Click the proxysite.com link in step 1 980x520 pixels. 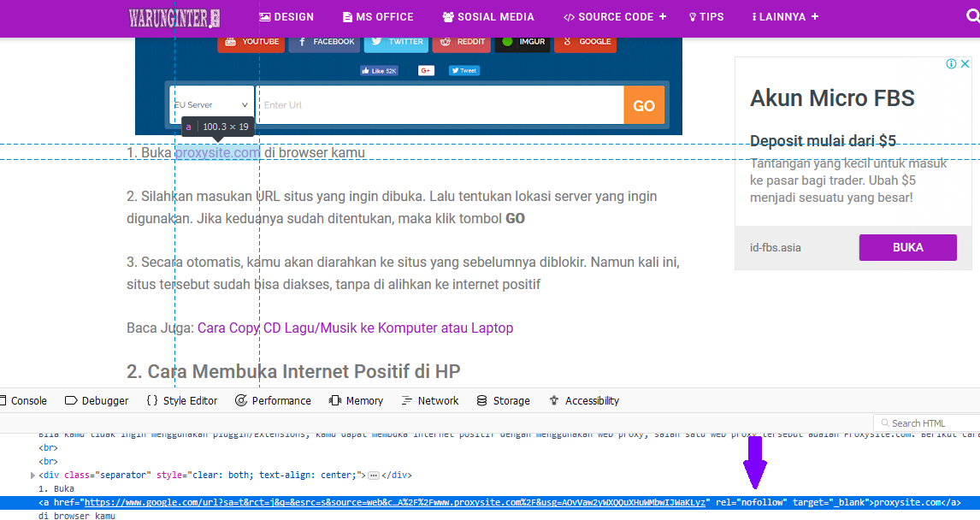[217, 152]
